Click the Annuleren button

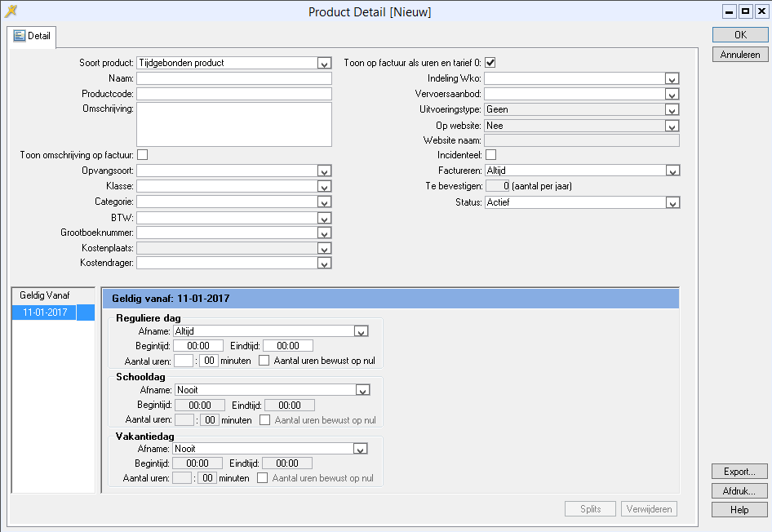click(x=740, y=55)
